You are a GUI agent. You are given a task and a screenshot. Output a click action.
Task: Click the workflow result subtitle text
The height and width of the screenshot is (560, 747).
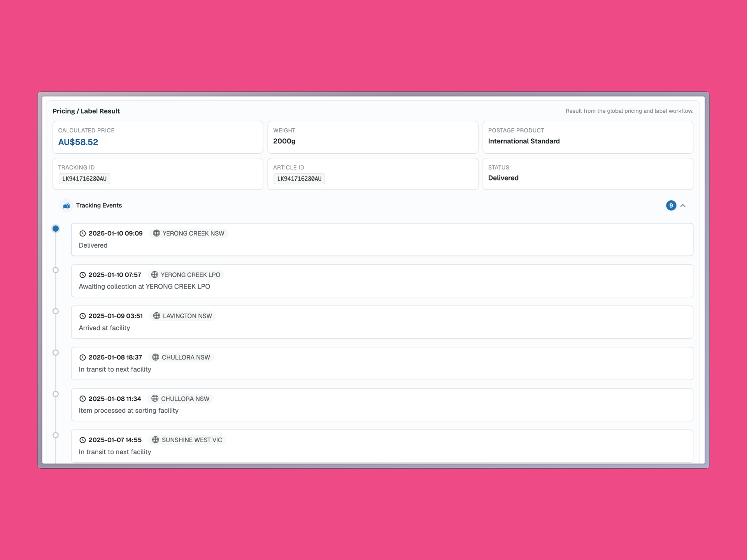coord(629,111)
